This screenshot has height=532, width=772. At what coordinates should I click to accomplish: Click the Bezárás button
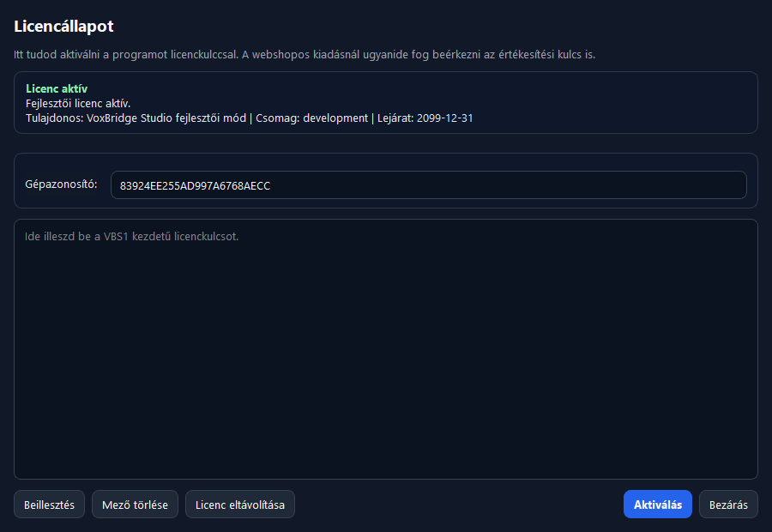(727, 504)
